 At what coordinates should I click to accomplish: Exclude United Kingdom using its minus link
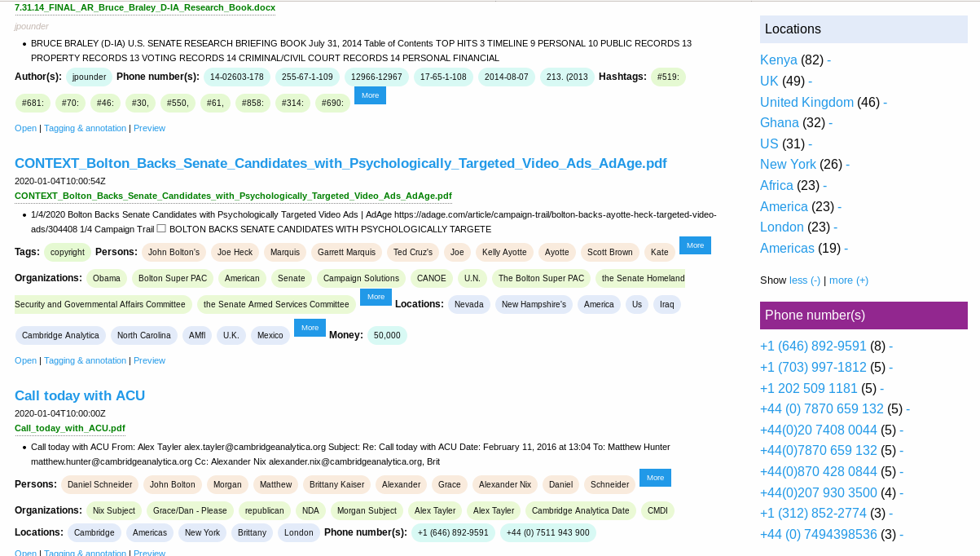885,103
